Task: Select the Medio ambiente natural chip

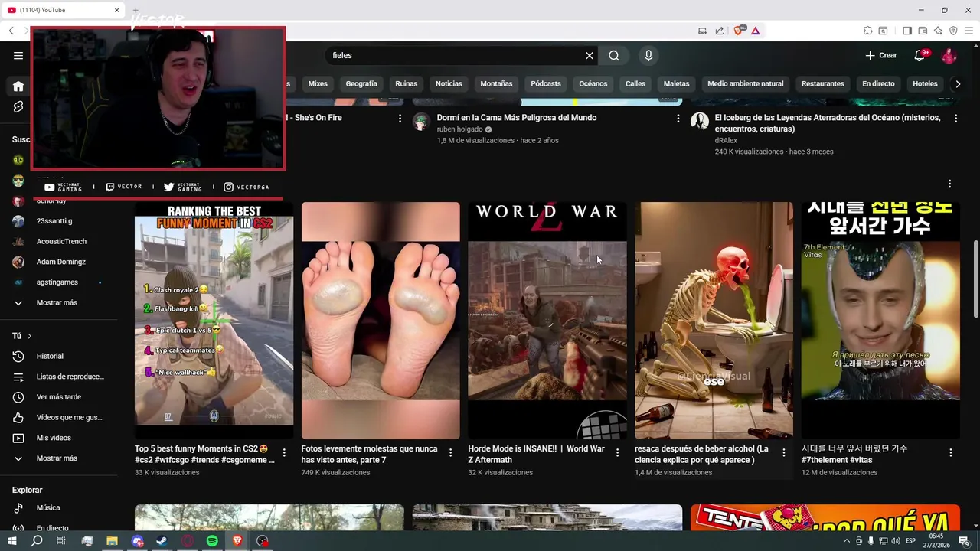Action: coord(746,83)
